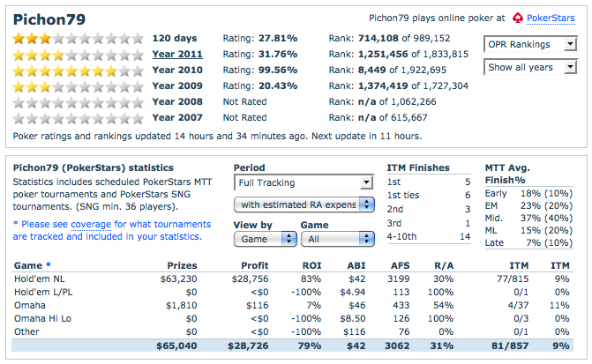This screenshot has height=364, width=592.
Task: Select the Omaha Hi Lo row label
Action: click(x=42, y=318)
